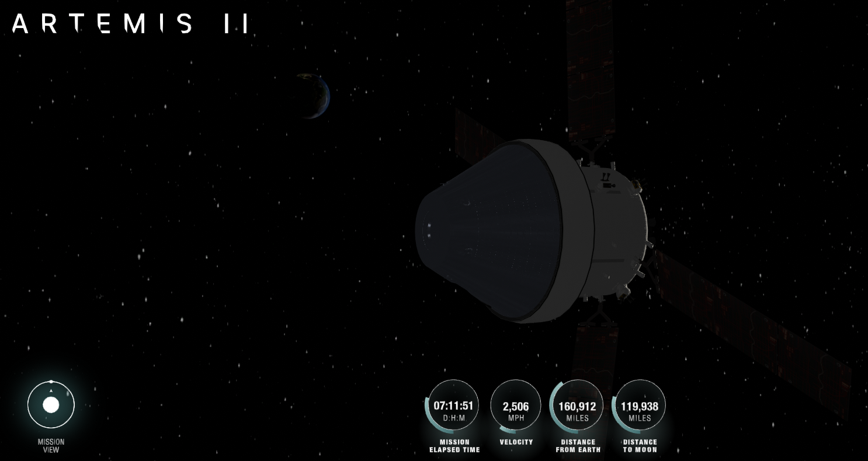
Task: Open the Distance from Earth dial
Action: (x=578, y=405)
